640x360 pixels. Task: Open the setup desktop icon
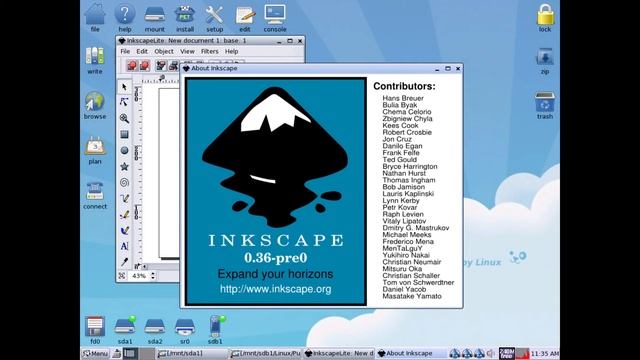click(215, 18)
